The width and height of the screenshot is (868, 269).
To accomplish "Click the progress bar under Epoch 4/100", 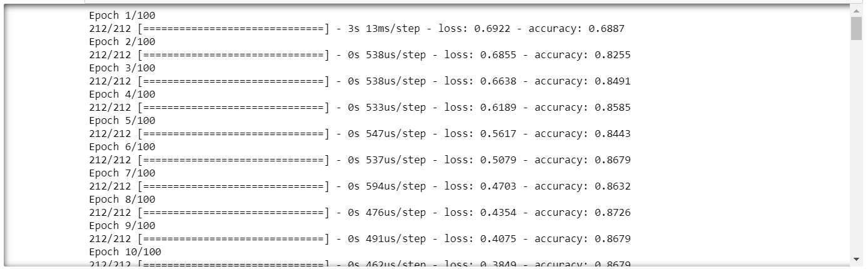I will pyautogui.click(x=233, y=107).
